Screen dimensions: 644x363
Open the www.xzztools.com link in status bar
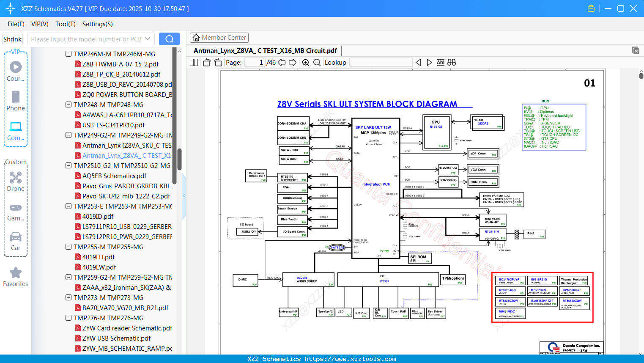tap(350, 359)
